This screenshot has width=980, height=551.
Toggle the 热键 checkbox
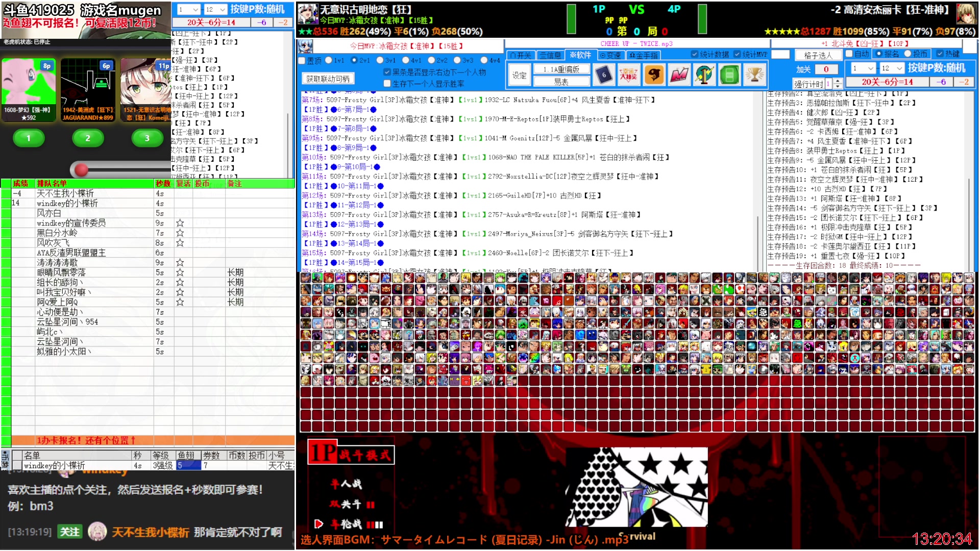(940, 54)
